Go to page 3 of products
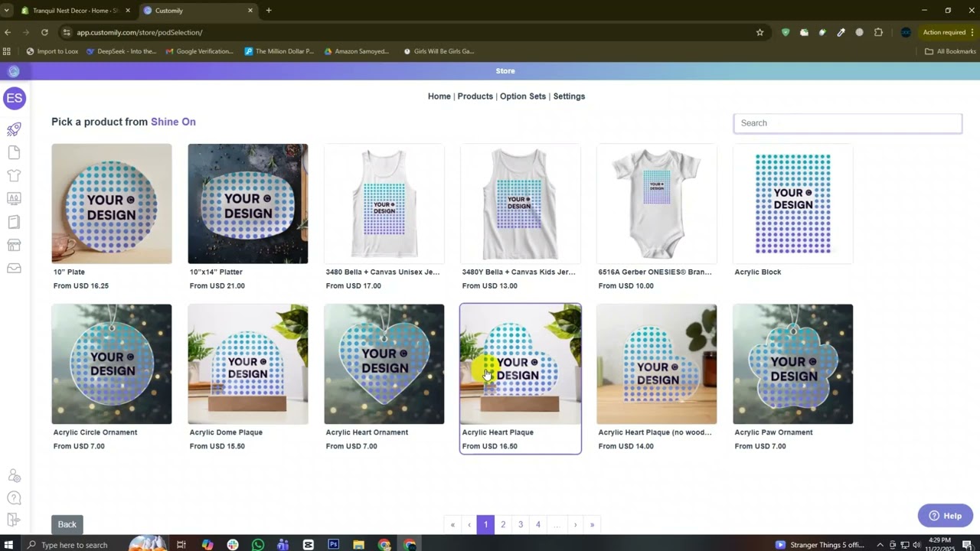 point(521,524)
